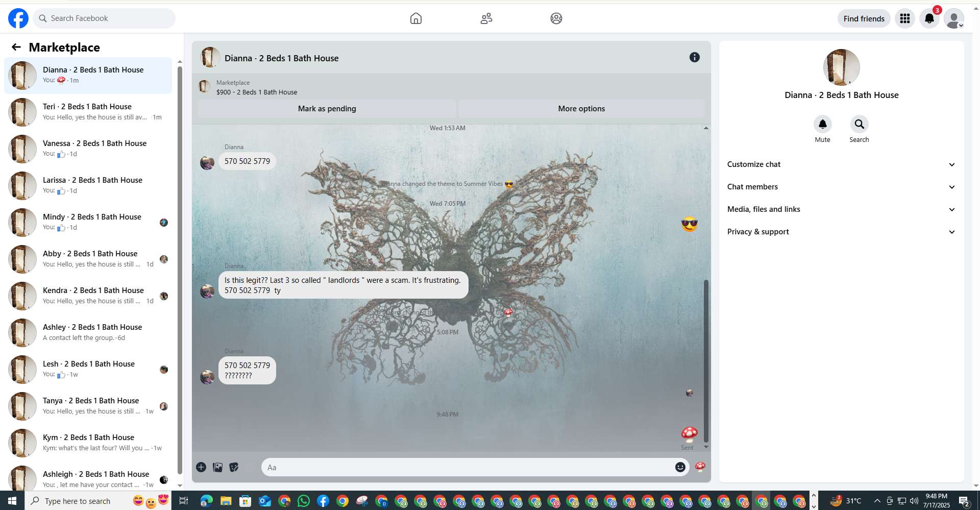Viewport: 980px width, 510px height.
Task: Select Mindy conversation in the list
Action: (88, 223)
